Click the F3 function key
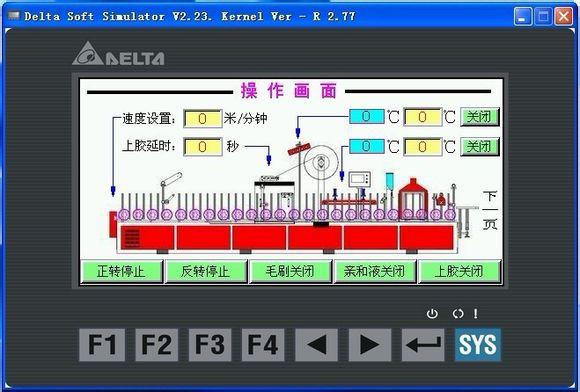This screenshot has width=580, height=392. 210,345
